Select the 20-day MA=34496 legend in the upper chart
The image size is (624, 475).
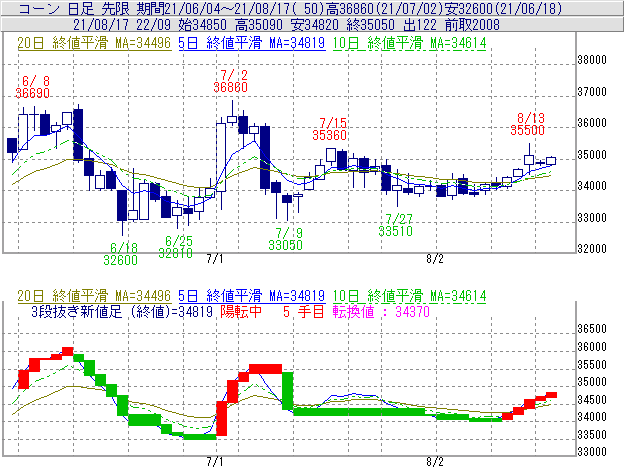pyautogui.click(x=94, y=43)
